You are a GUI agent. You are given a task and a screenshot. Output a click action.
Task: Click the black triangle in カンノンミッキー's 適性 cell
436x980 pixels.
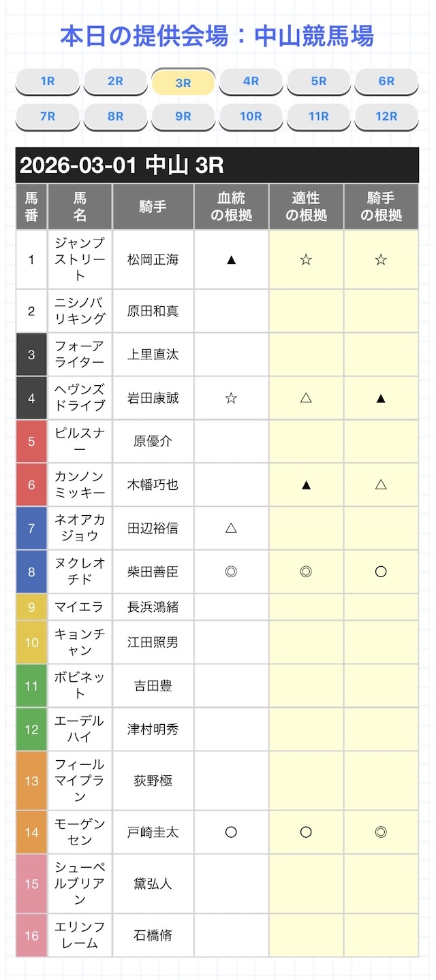(306, 485)
